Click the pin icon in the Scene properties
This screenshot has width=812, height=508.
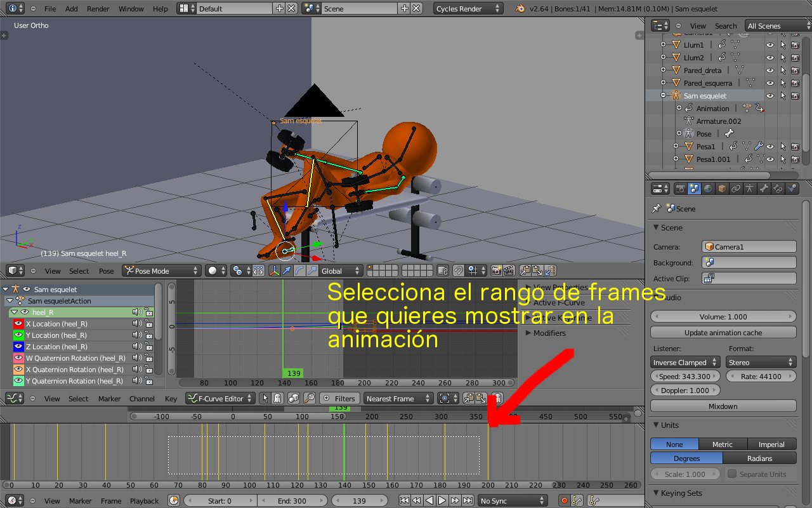[657, 208]
